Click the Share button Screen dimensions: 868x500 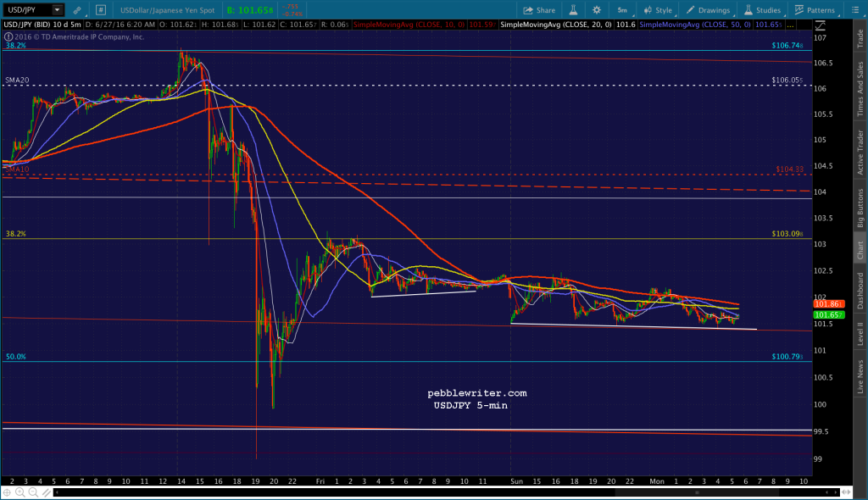[539, 10]
